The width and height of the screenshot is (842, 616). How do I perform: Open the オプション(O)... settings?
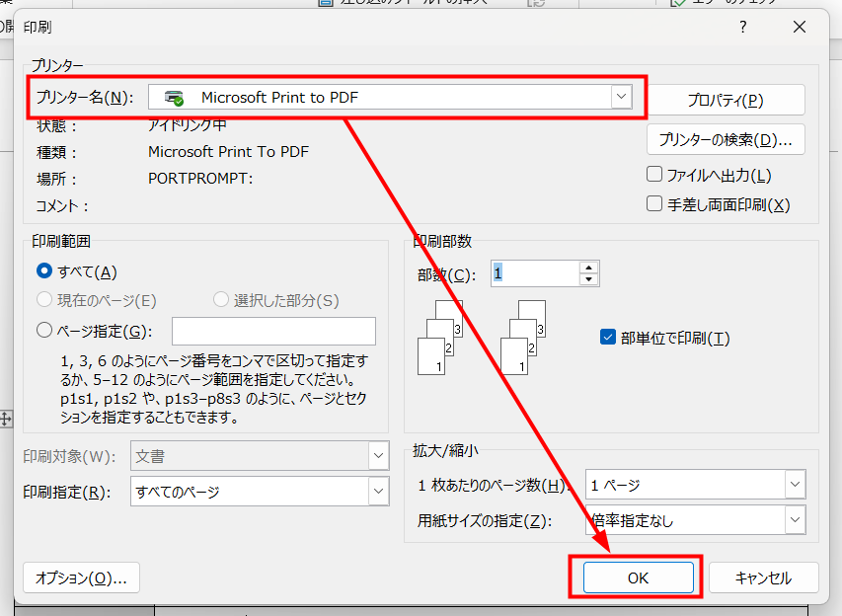click(x=81, y=577)
